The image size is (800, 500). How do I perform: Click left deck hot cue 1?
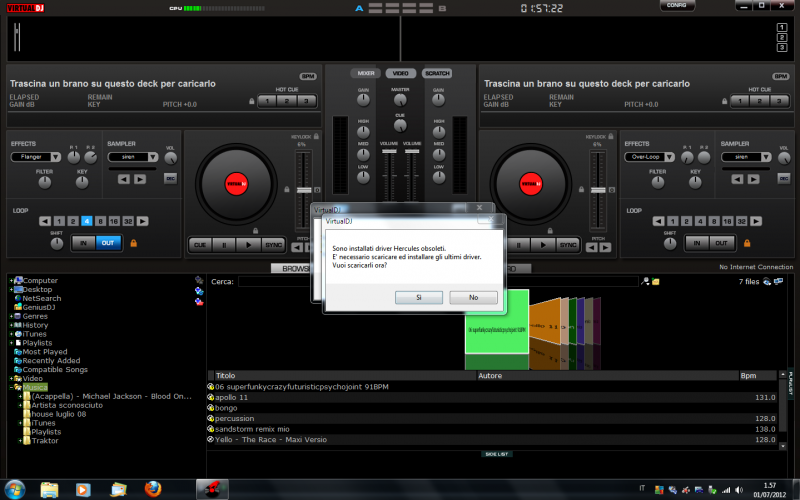pyautogui.click(x=267, y=101)
